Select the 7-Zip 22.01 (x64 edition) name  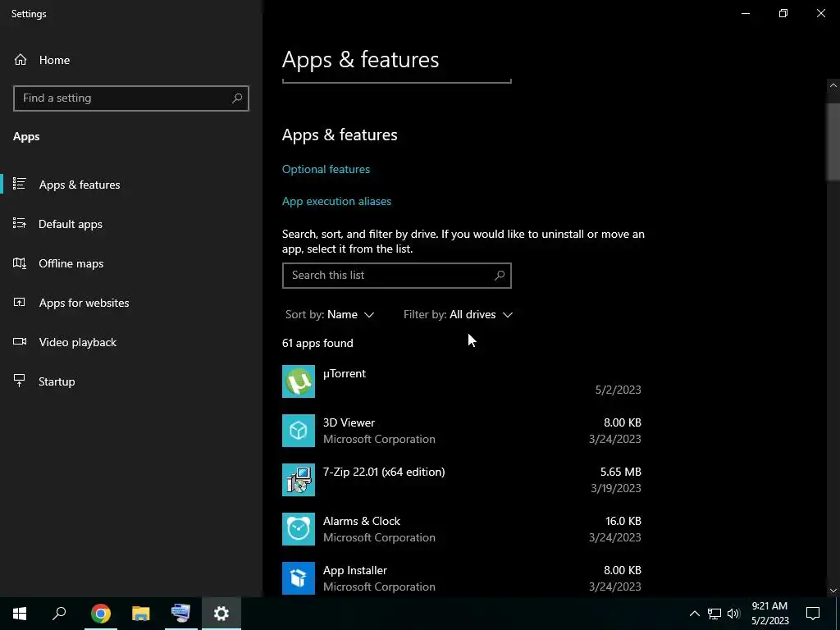(x=384, y=472)
